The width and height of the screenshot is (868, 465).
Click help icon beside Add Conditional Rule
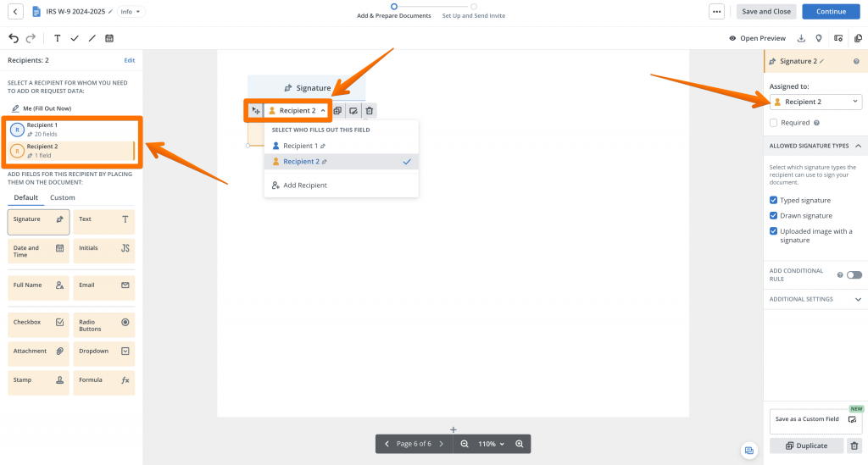pos(840,274)
